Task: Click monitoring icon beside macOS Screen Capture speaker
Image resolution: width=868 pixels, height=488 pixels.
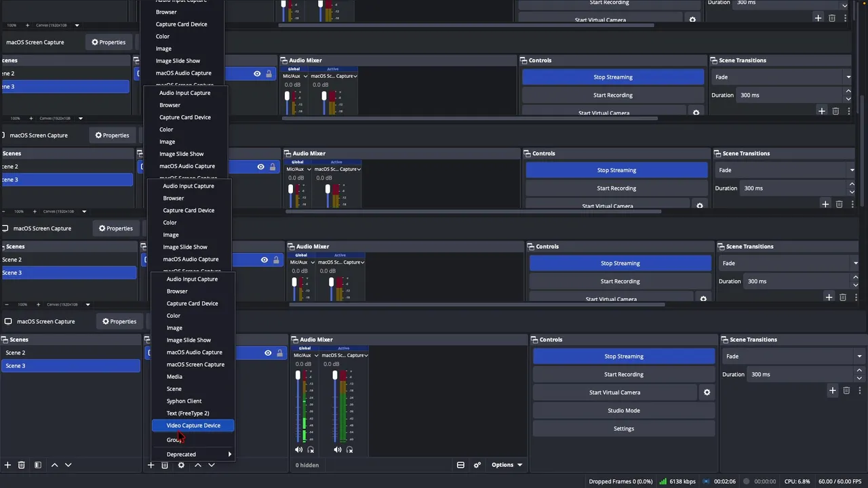Action: (x=350, y=449)
